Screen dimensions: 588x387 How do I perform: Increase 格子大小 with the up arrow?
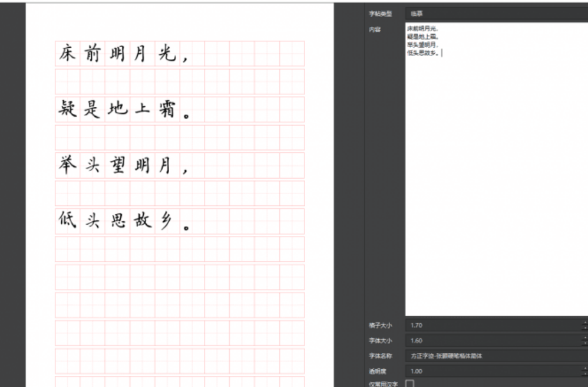[585, 323]
